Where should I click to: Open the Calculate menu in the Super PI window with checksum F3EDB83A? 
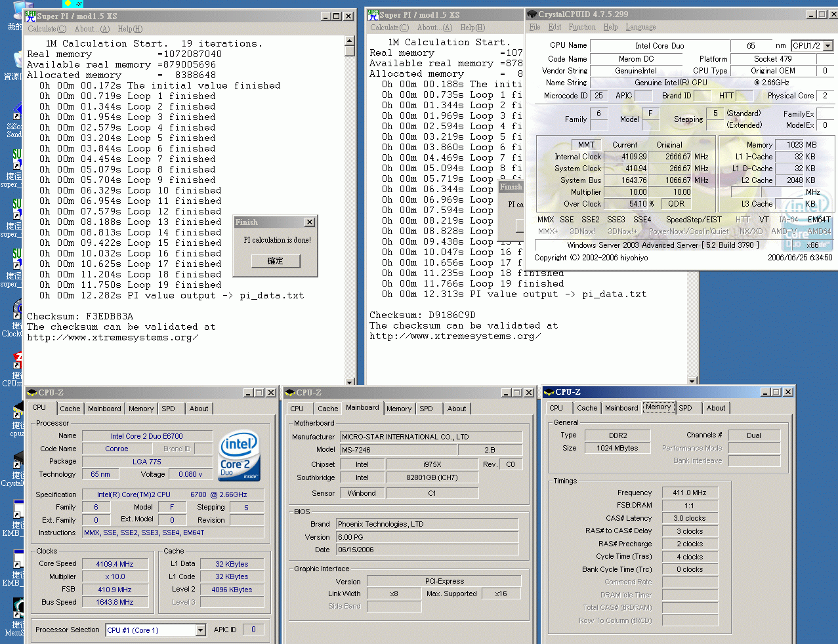(x=47, y=29)
